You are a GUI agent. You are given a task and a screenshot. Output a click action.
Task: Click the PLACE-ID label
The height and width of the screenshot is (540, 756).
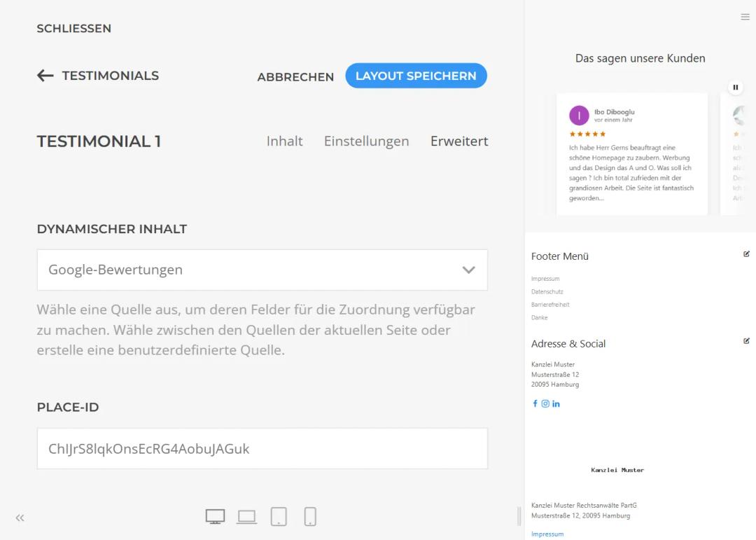coord(68,408)
